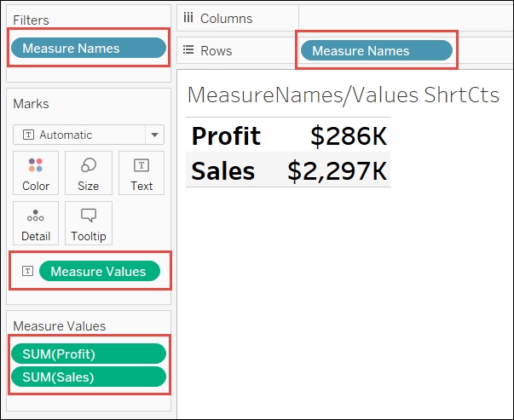Select Measure Values pill on Marks card
Viewport: 514px width, 420px height.
(100, 271)
